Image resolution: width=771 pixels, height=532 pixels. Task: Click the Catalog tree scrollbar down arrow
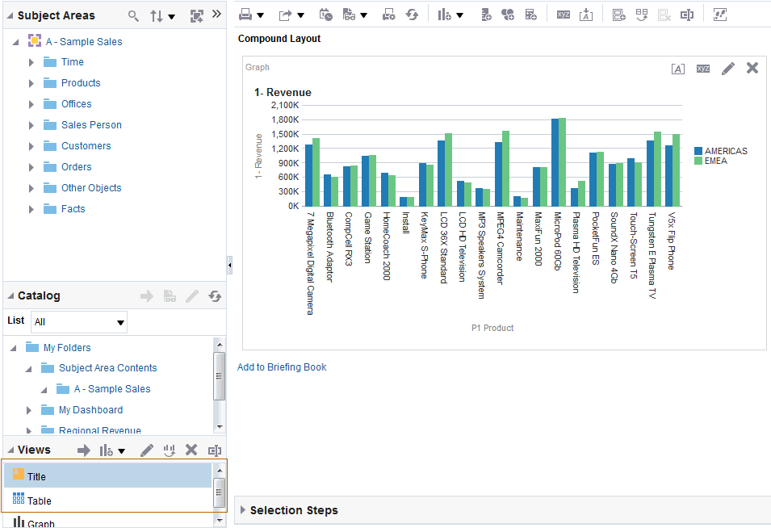(x=219, y=425)
